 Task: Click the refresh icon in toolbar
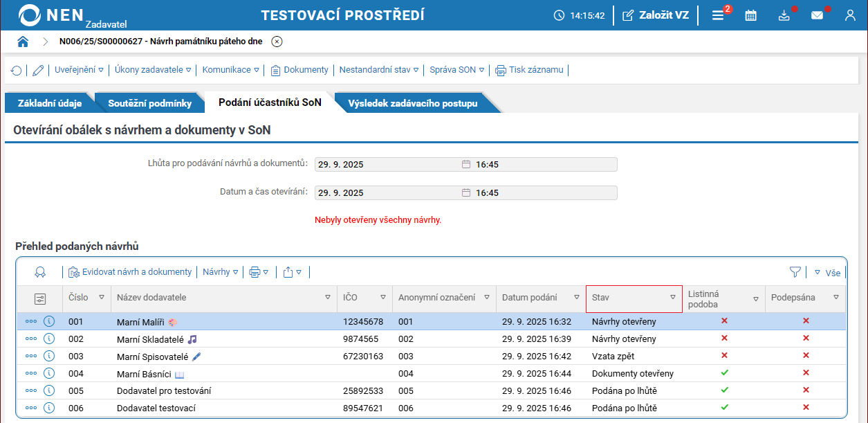click(16, 70)
